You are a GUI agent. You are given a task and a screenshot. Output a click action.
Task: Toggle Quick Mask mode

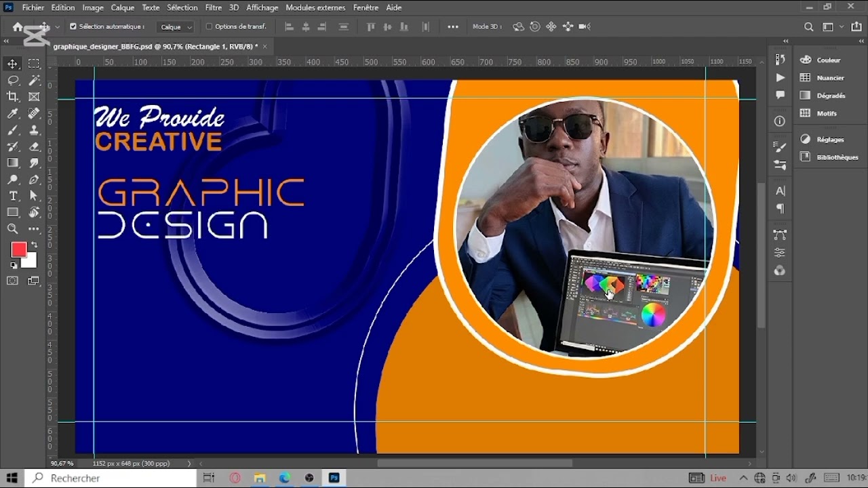pyautogui.click(x=13, y=281)
